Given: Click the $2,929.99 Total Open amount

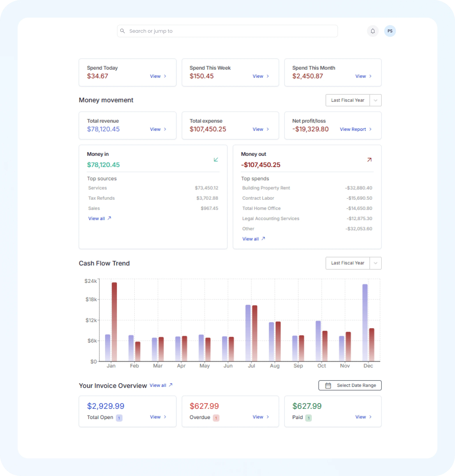Looking at the screenshot, I should coord(106,406).
